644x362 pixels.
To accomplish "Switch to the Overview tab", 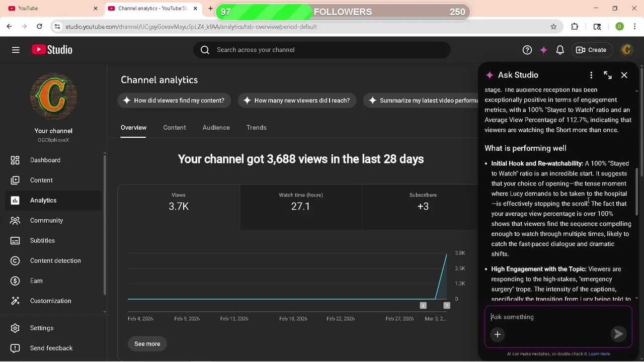I will click(x=133, y=128).
